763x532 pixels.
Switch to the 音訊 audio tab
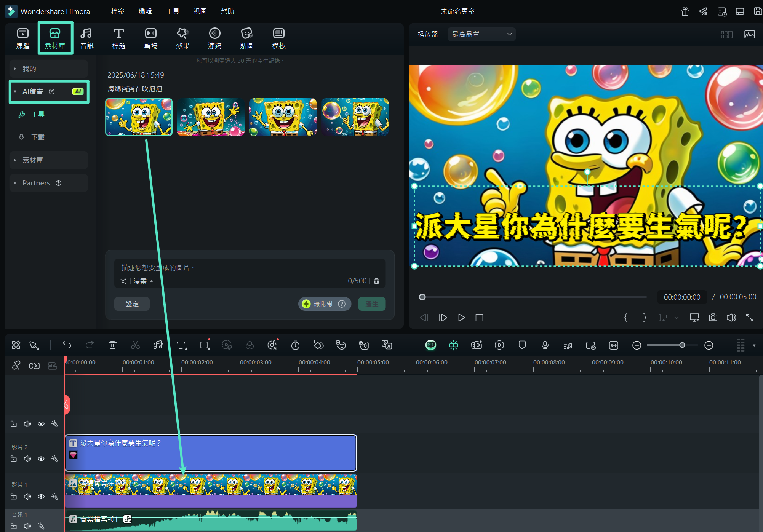click(x=86, y=38)
